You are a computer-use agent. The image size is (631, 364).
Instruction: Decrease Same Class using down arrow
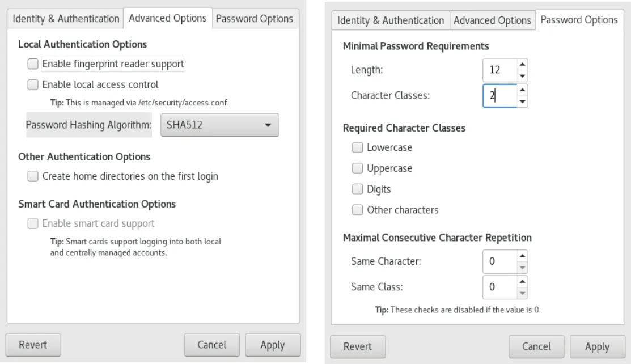(522, 292)
